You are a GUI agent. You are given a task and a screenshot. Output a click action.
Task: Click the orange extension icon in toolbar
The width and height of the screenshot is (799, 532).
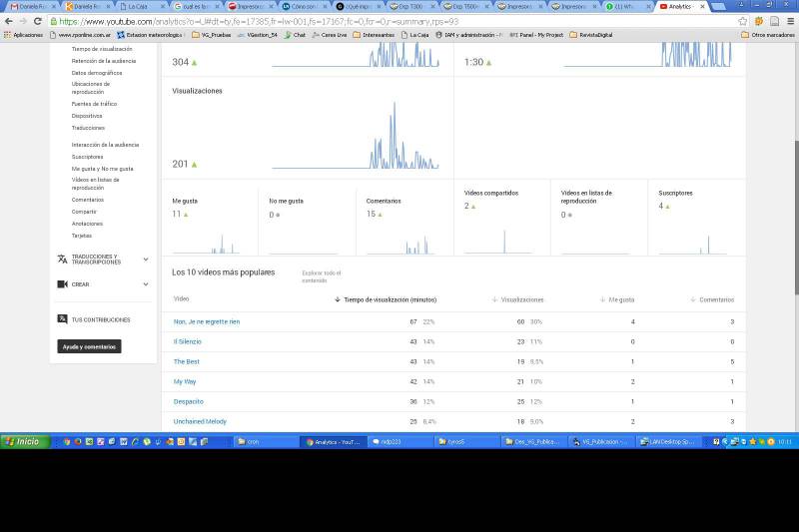pyautogui.click(x=759, y=21)
